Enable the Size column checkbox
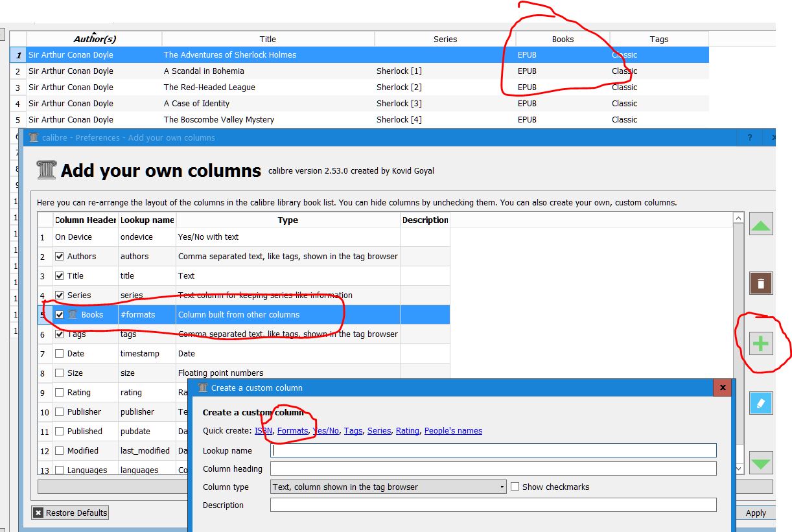The width and height of the screenshot is (792, 532). pos(60,373)
